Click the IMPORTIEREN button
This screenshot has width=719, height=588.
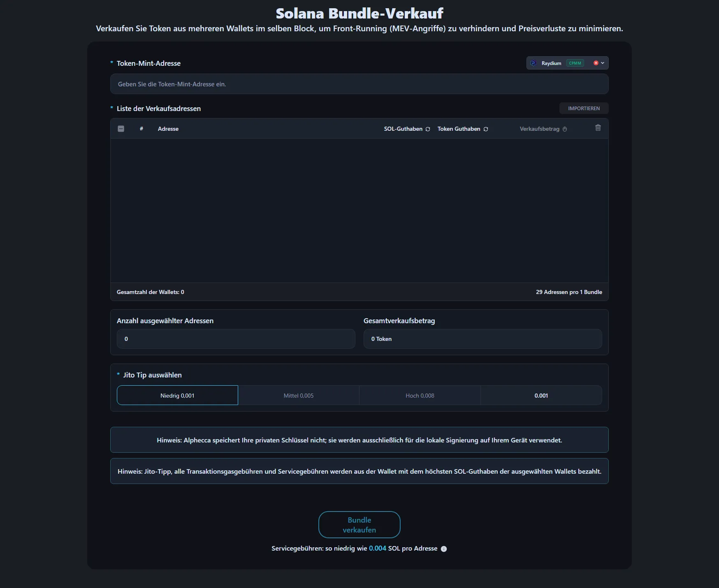[584, 108]
